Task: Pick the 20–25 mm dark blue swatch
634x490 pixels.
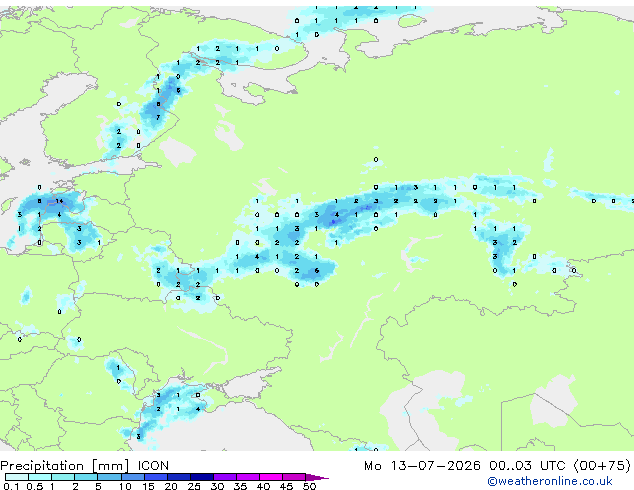Action: click(178, 477)
